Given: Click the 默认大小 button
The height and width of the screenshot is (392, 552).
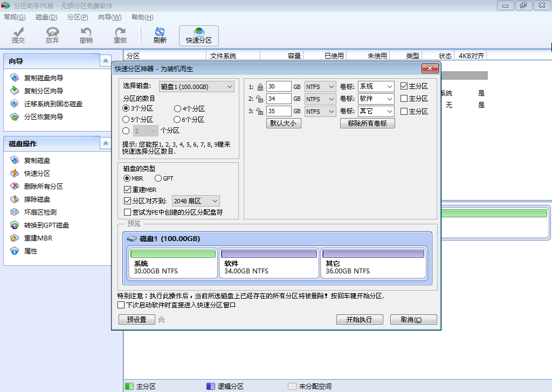Looking at the screenshot, I should (x=284, y=123).
